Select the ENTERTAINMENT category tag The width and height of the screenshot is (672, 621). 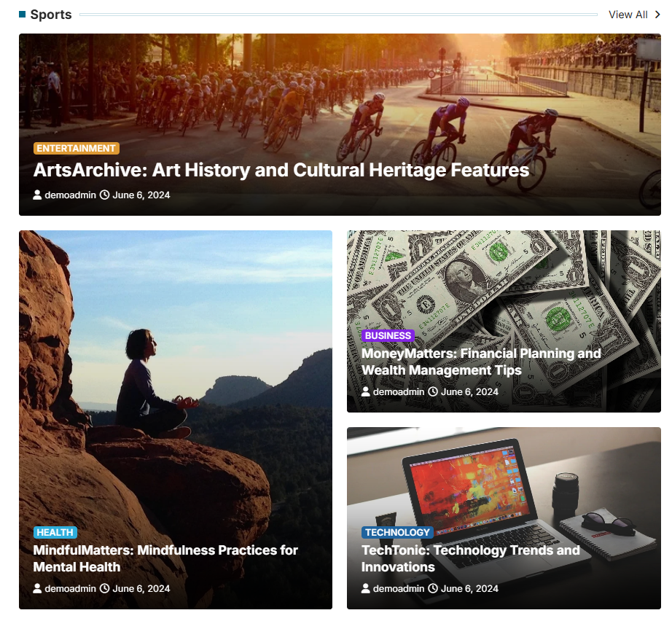pyautogui.click(x=77, y=148)
